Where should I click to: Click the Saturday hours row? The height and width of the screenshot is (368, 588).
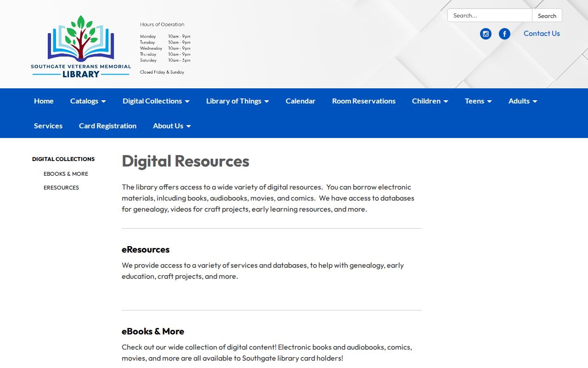165,60
